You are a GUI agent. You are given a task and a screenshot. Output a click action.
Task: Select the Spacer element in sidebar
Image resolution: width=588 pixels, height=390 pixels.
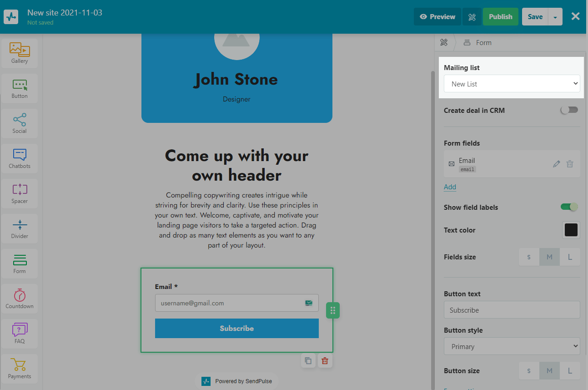tap(20, 193)
